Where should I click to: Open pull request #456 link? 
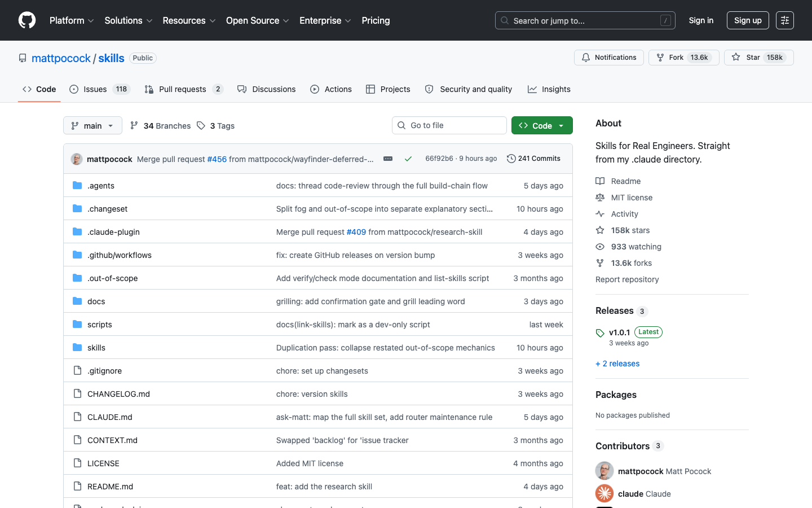pos(217,159)
